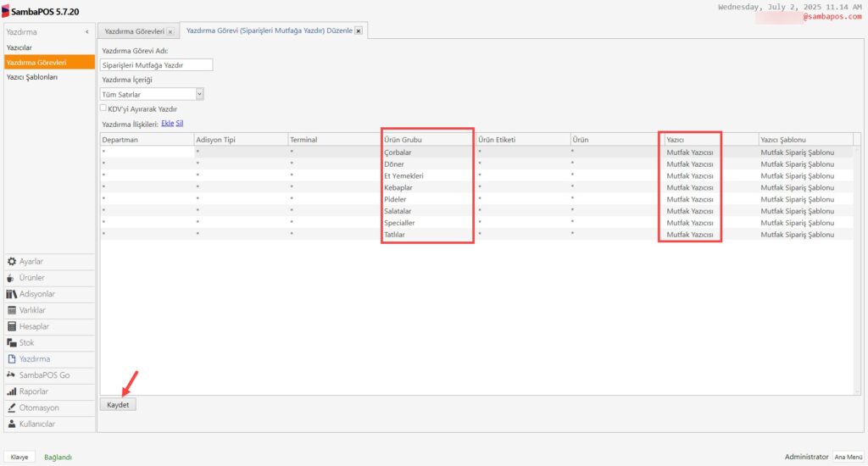The image size is (868, 466).
Task: Click the Administrator label
Action: tap(807, 457)
